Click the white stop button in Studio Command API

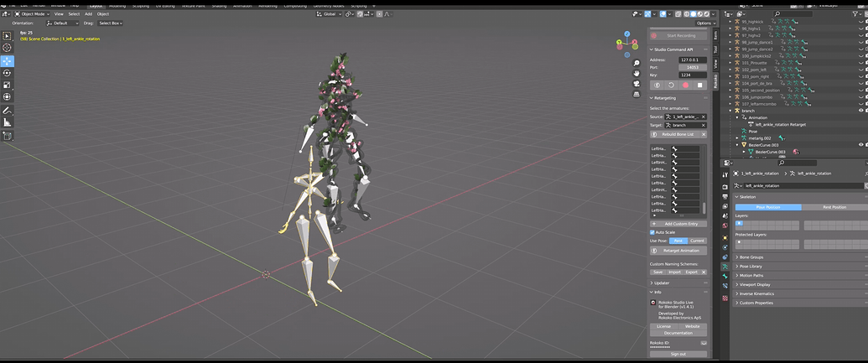click(x=699, y=86)
